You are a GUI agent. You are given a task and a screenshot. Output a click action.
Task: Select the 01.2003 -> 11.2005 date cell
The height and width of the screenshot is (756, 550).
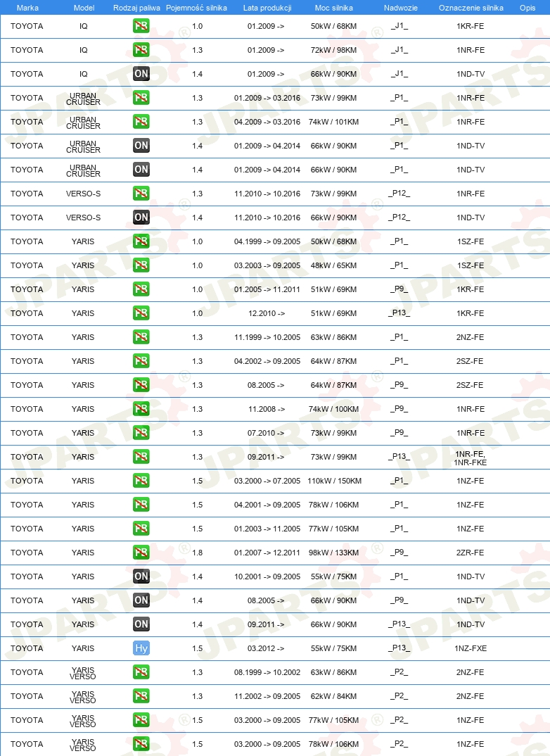[x=267, y=529]
